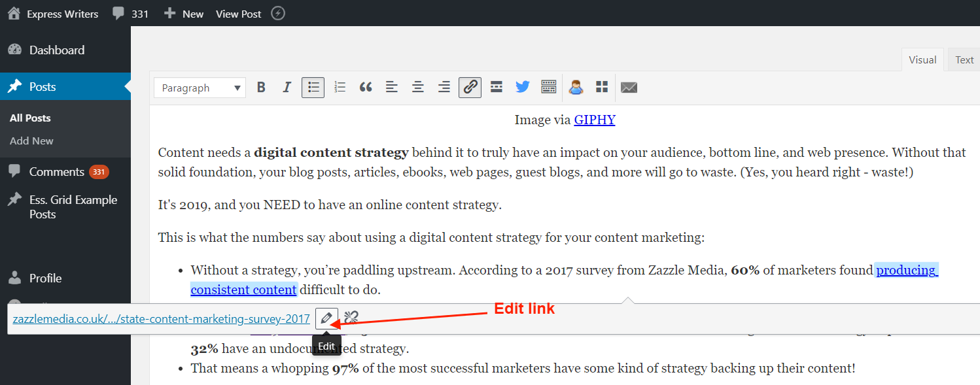Viewport: 980px width, 385px height.
Task: Select the Visual editor tab
Action: [x=922, y=59]
